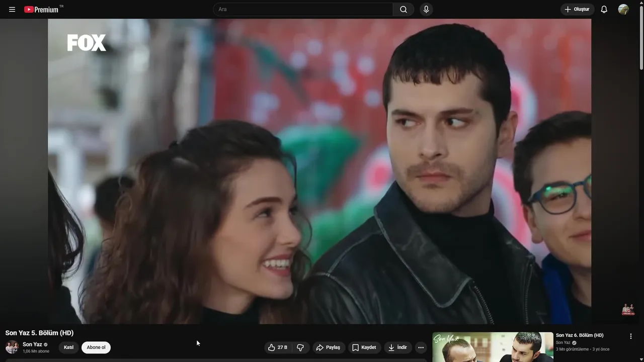The image size is (644, 362).
Task: Open notifications bell
Action: (x=604, y=10)
